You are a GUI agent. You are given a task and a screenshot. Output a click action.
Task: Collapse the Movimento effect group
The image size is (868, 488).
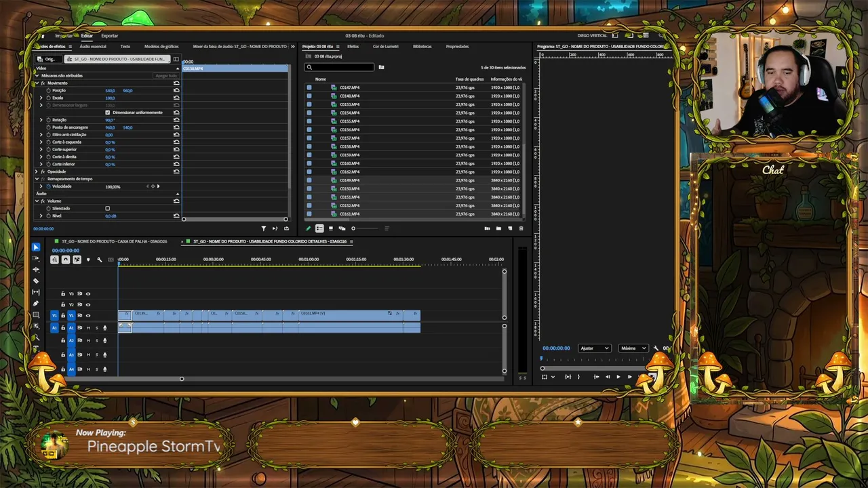point(37,83)
